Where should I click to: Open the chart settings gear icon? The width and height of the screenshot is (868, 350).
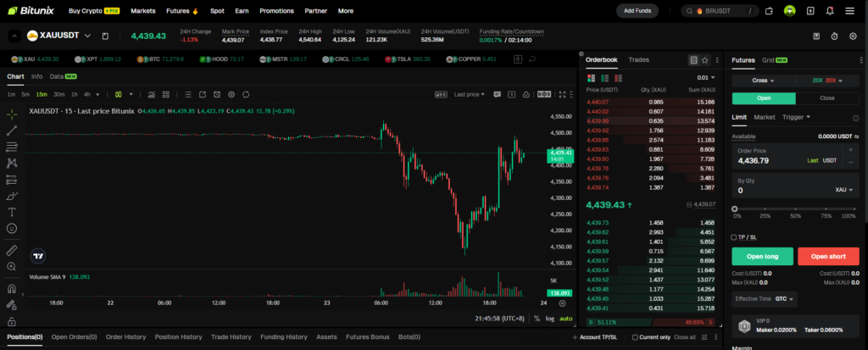(x=231, y=94)
